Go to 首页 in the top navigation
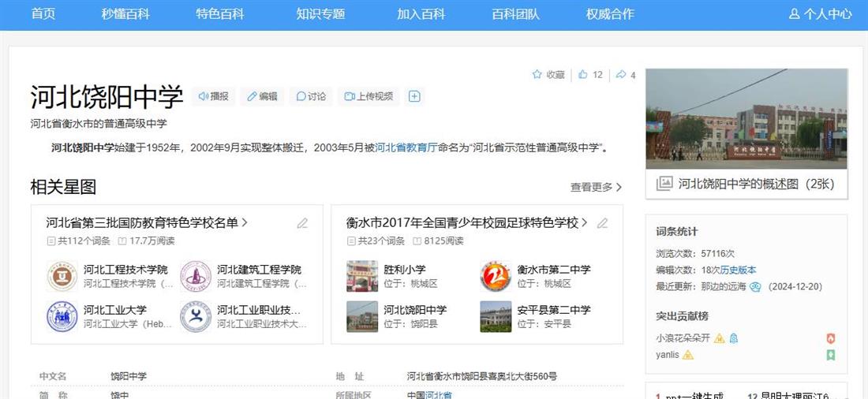Screen dimensions: 868x399 (43, 14)
